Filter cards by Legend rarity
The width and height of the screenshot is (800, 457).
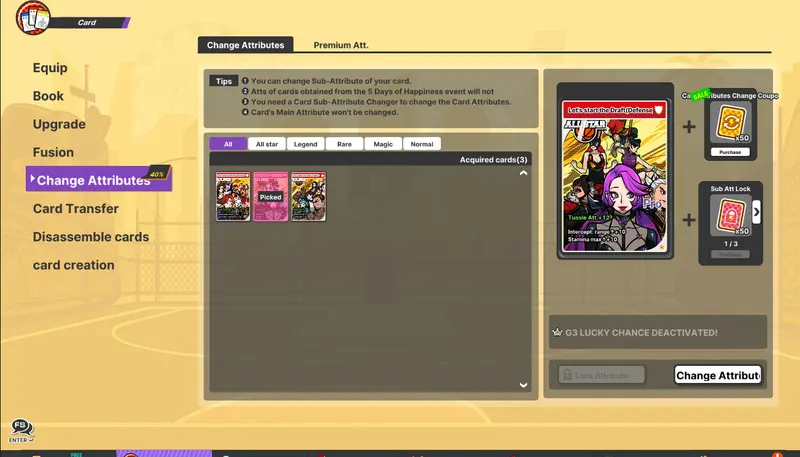(x=306, y=144)
